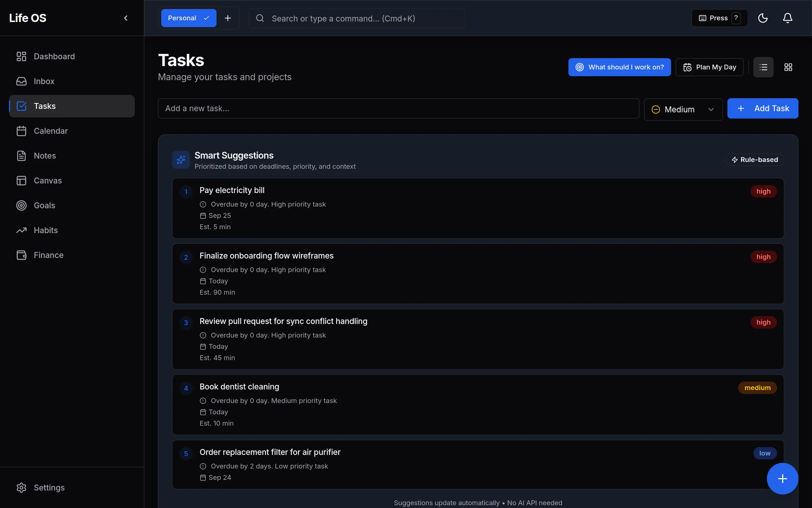Click the low priority badge
812x508 pixels.
tap(765, 453)
